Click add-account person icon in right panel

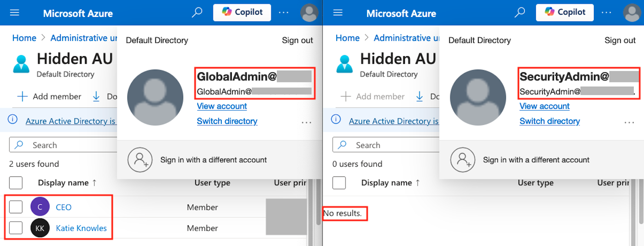(x=463, y=160)
